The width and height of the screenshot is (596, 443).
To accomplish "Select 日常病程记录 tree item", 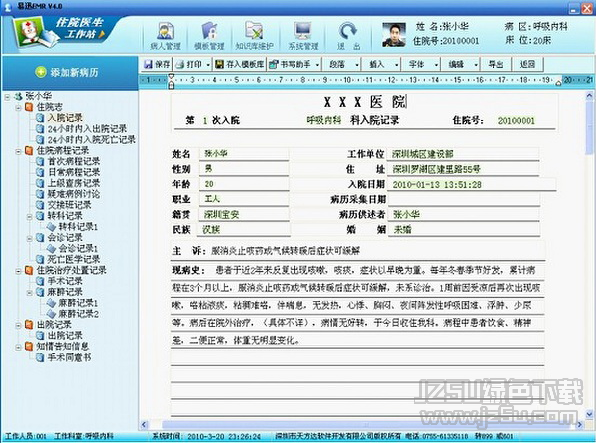I will (74, 172).
